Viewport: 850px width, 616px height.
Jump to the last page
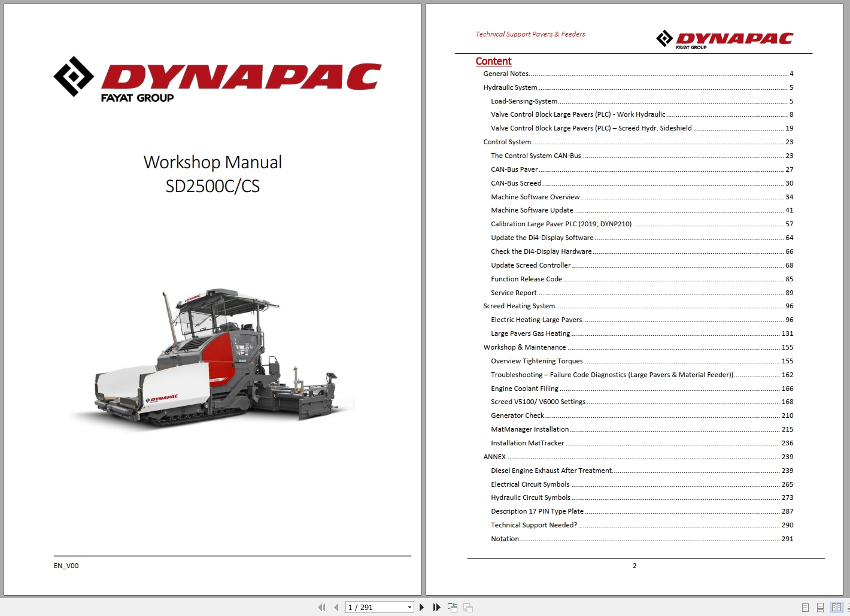click(x=437, y=607)
